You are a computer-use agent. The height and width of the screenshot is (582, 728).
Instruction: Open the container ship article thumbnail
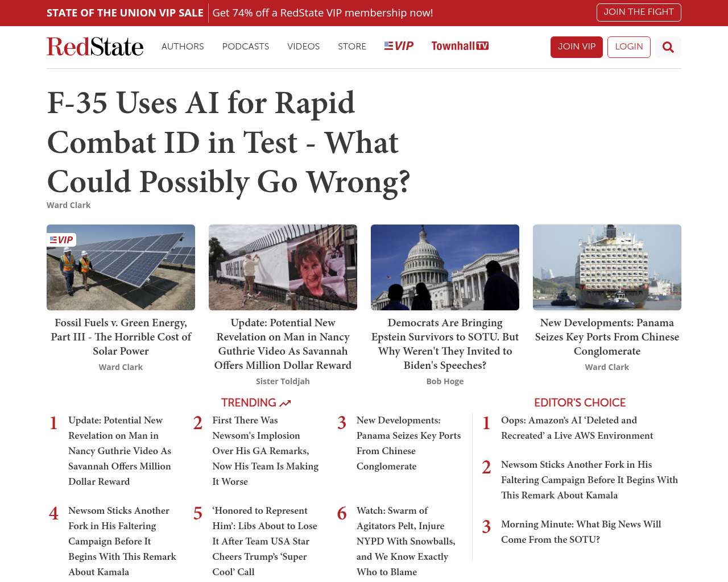coord(607,267)
